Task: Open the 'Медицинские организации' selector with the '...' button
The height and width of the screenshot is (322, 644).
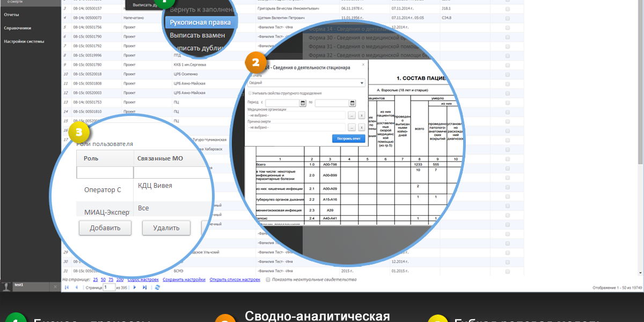Action: [352, 115]
